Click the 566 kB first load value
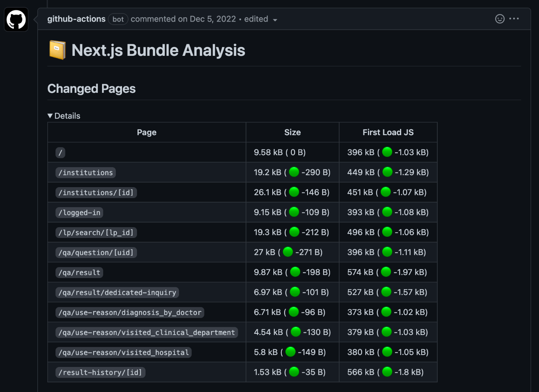The height and width of the screenshot is (392, 539). click(360, 373)
